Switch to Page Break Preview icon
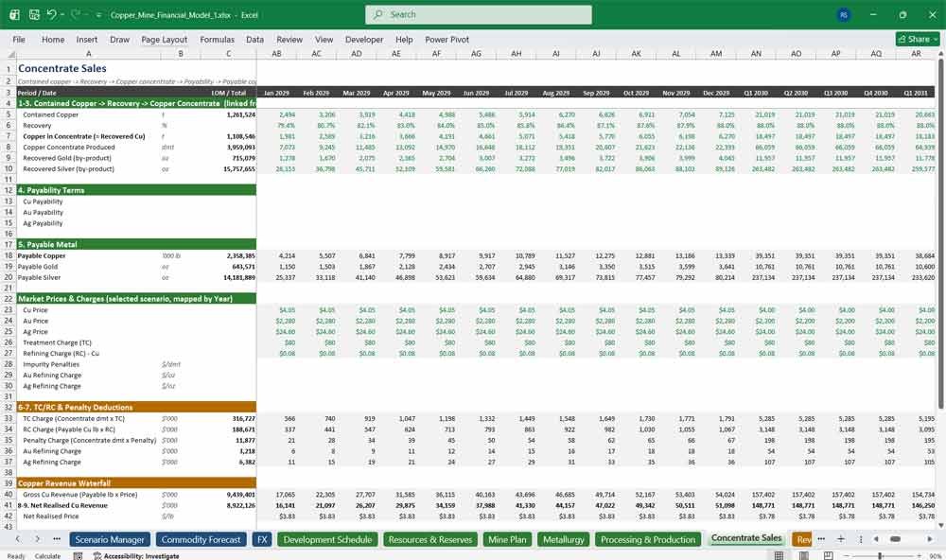The image size is (946, 560). (x=829, y=555)
